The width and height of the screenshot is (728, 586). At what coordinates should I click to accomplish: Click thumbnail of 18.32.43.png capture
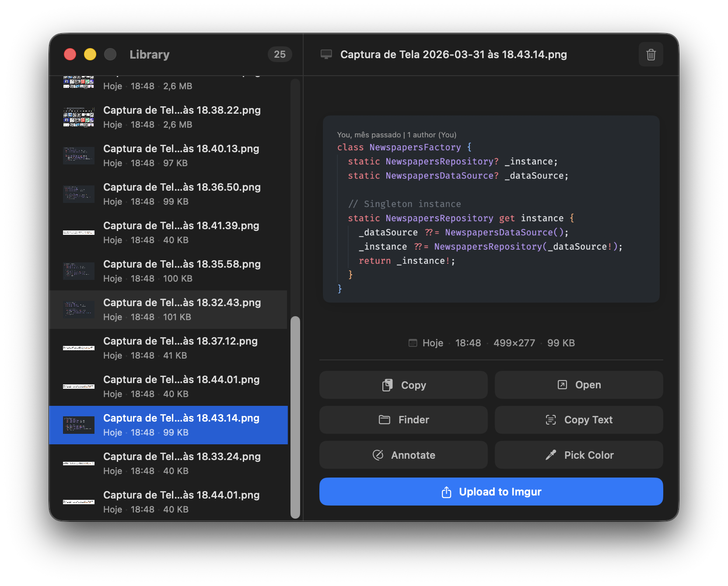[x=79, y=310]
